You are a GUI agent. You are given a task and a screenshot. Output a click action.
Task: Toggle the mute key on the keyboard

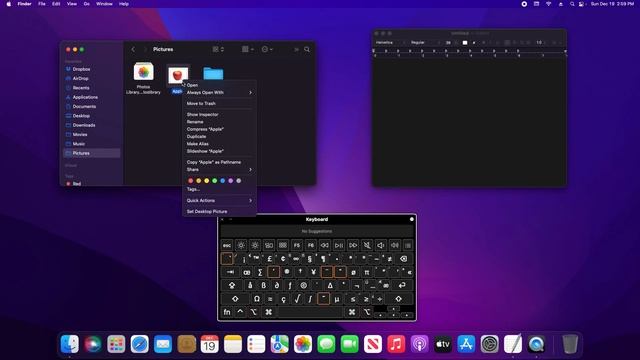367,245
